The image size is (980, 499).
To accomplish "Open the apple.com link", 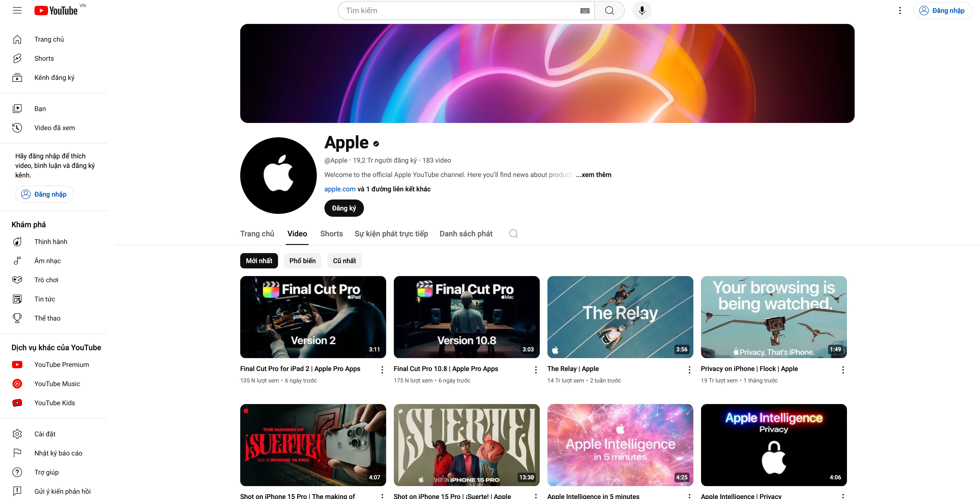I will pyautogui.click(x=340, y=189).
